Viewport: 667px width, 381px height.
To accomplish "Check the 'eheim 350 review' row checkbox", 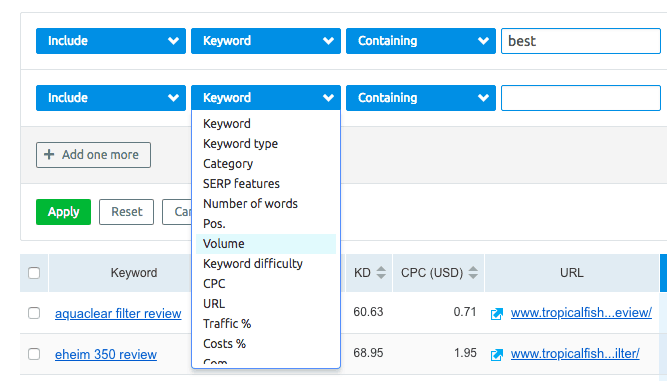I will tap(34, 354).
